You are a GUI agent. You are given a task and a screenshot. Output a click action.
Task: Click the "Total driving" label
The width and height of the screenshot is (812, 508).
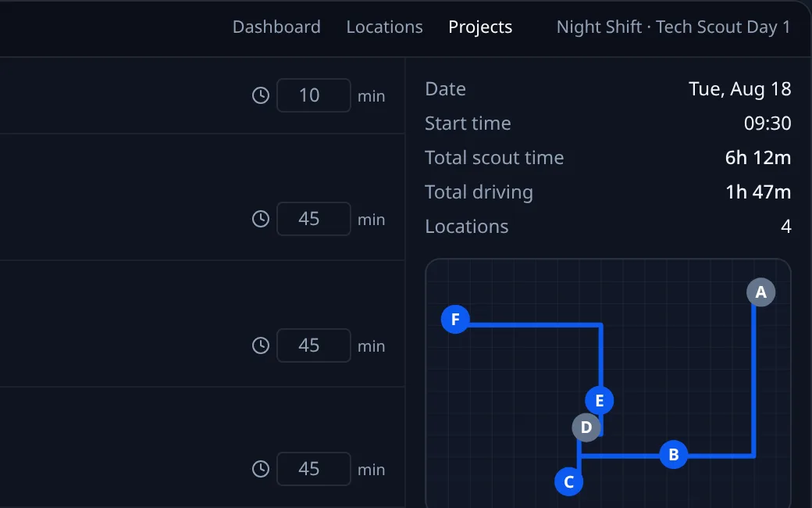(479, 192)
